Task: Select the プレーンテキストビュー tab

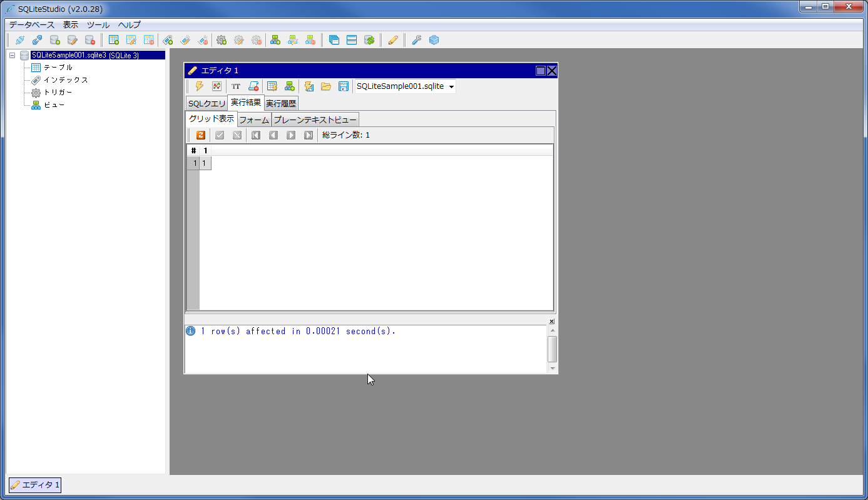Action: pos(315,120)
